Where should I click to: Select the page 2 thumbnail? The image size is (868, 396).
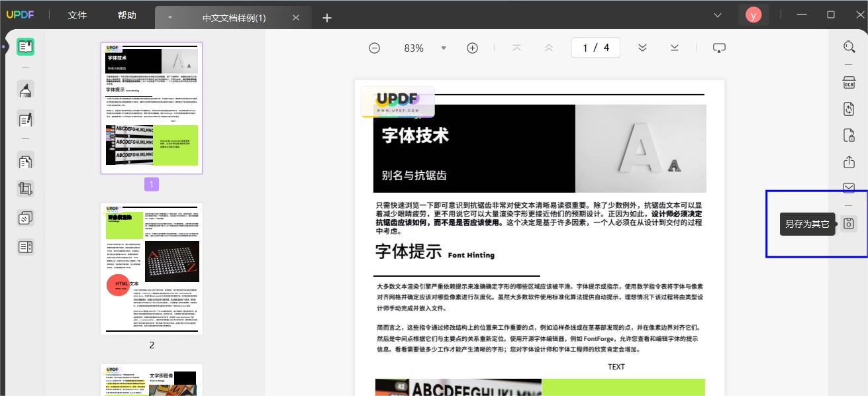coord(152,269)
